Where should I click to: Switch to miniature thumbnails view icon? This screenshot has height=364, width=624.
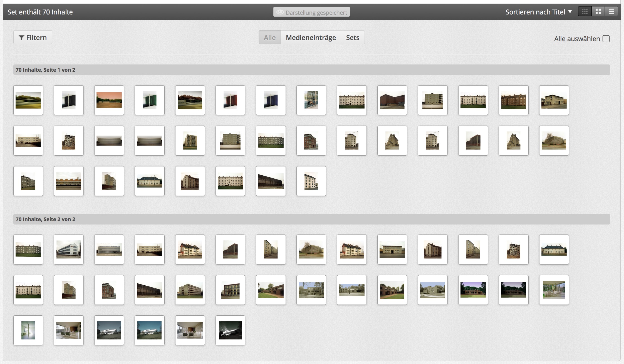pos(585,11)
